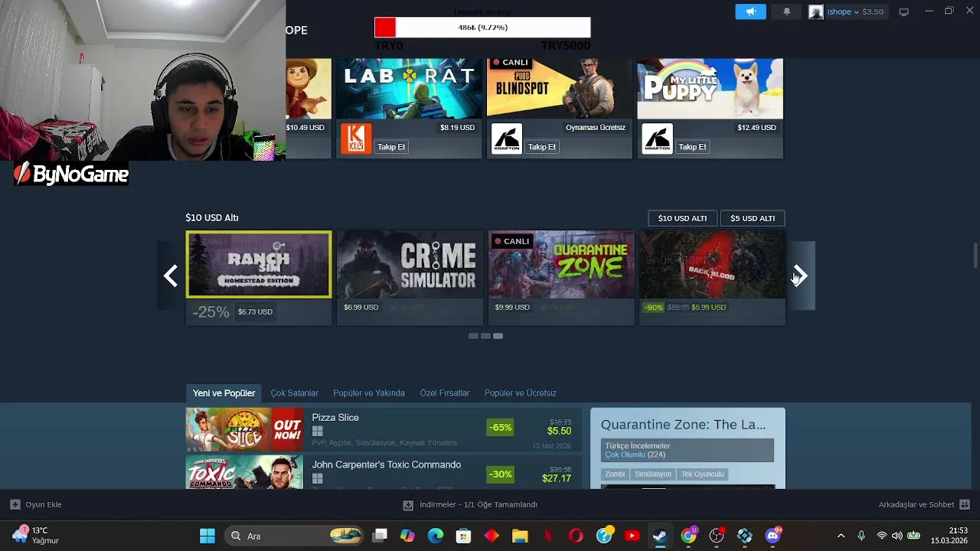Filter by $5 USD ALTI button

(x=753, y=218)
